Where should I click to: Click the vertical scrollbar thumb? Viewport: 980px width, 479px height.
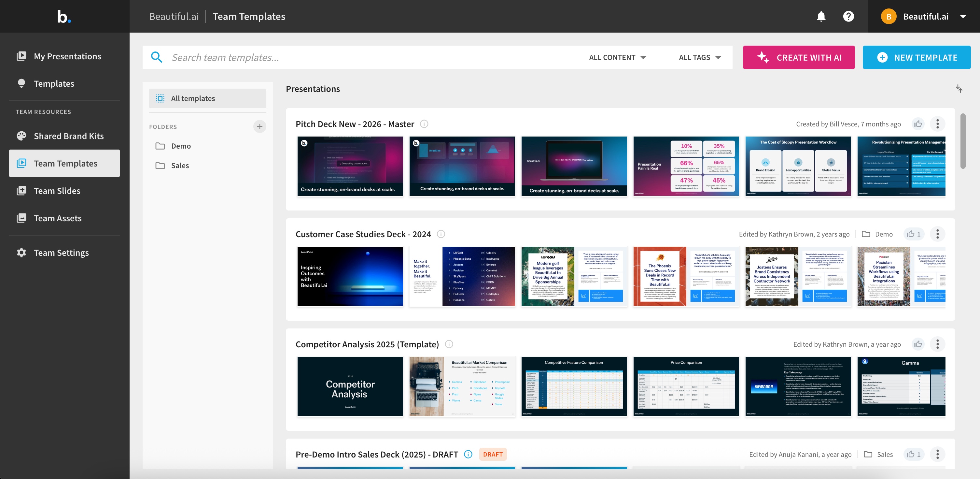tap(962, 141)
